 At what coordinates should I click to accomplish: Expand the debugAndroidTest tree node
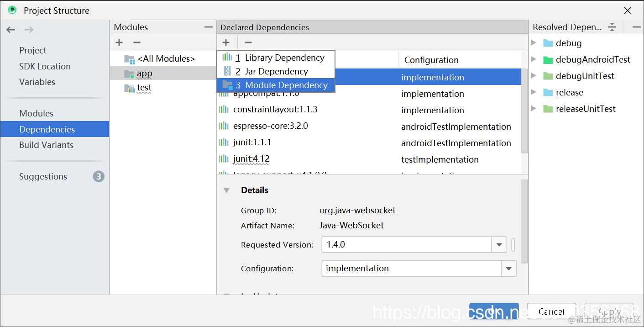(x=534, y=59)
